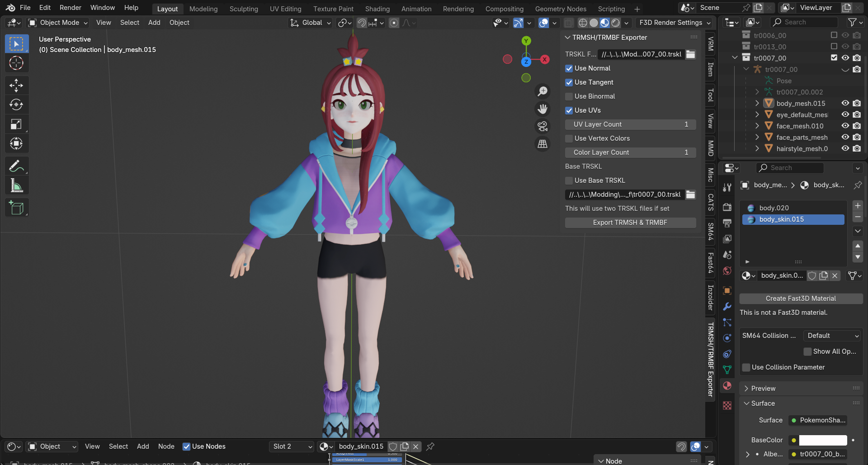
Task: Toggle the camera view icon
Action: (x=542, y=127)
